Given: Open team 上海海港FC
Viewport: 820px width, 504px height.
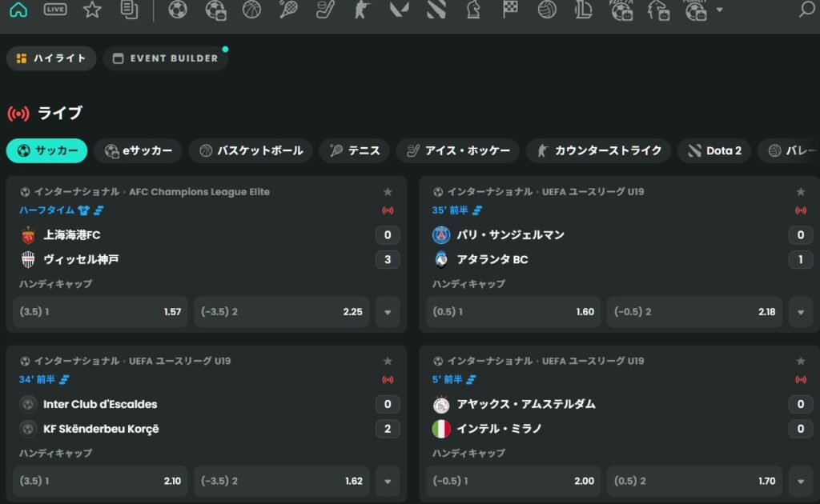Looking at the screenshot, I should pos(71,235).
